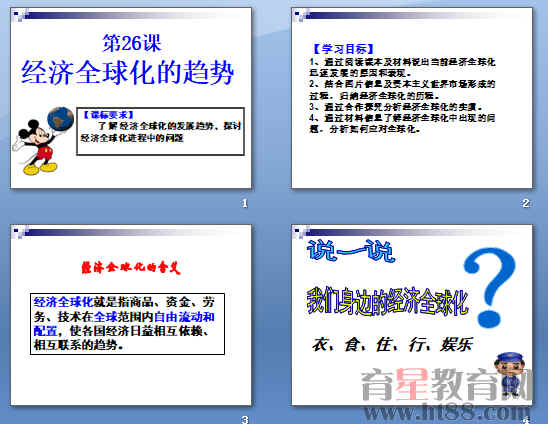548x424 pixels.
Task: Click the definition text box on slide 3
Action: tap(128, 324)
